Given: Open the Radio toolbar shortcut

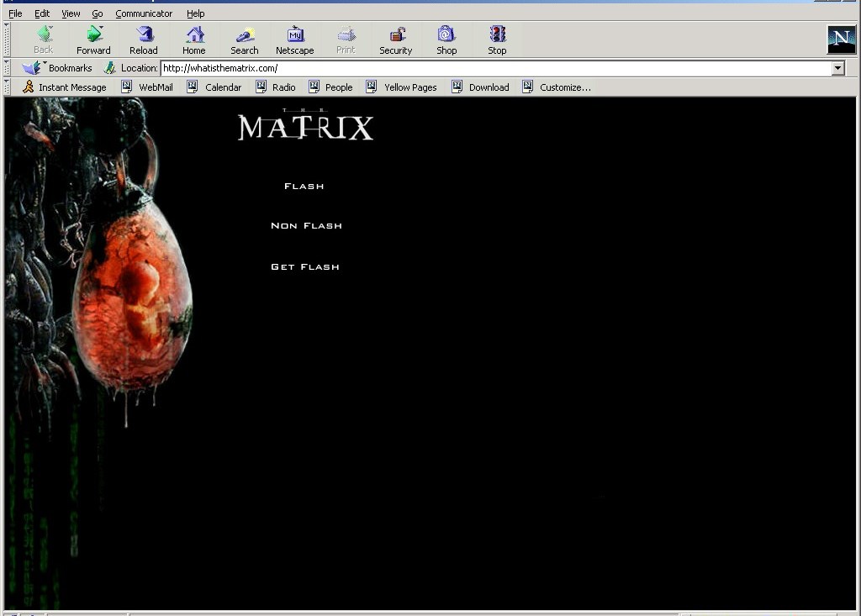Looking at the screenshot, I should click(276, 87).
